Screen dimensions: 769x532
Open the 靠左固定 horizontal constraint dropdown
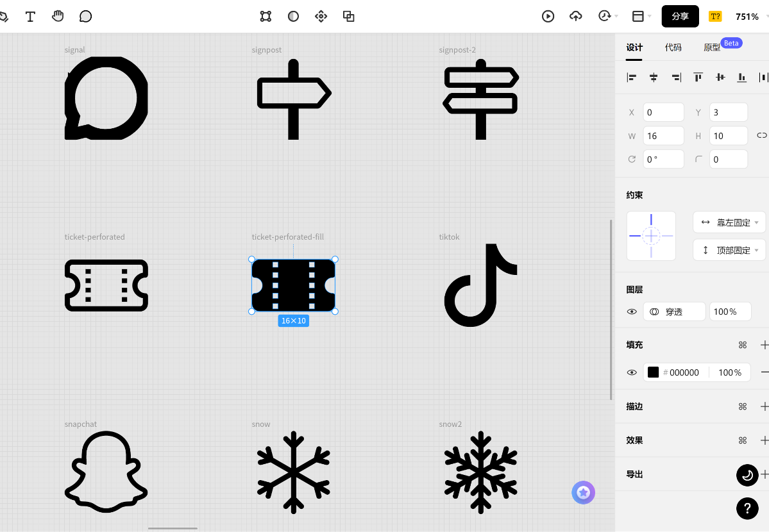(729, 222)
